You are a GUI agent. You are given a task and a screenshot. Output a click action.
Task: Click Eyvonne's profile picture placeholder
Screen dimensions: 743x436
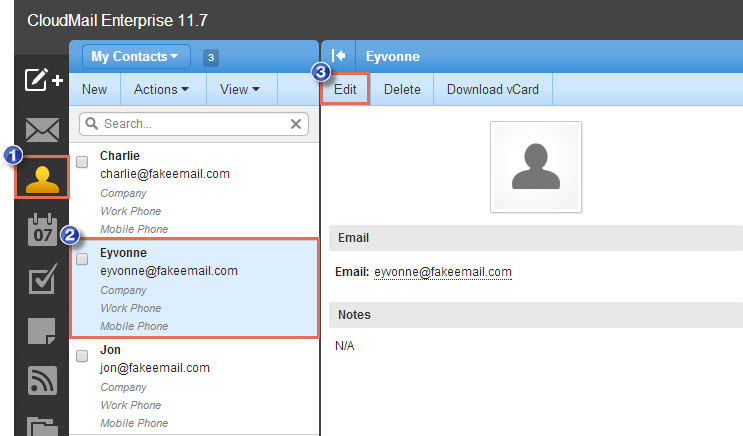click(x=536, y=167)
